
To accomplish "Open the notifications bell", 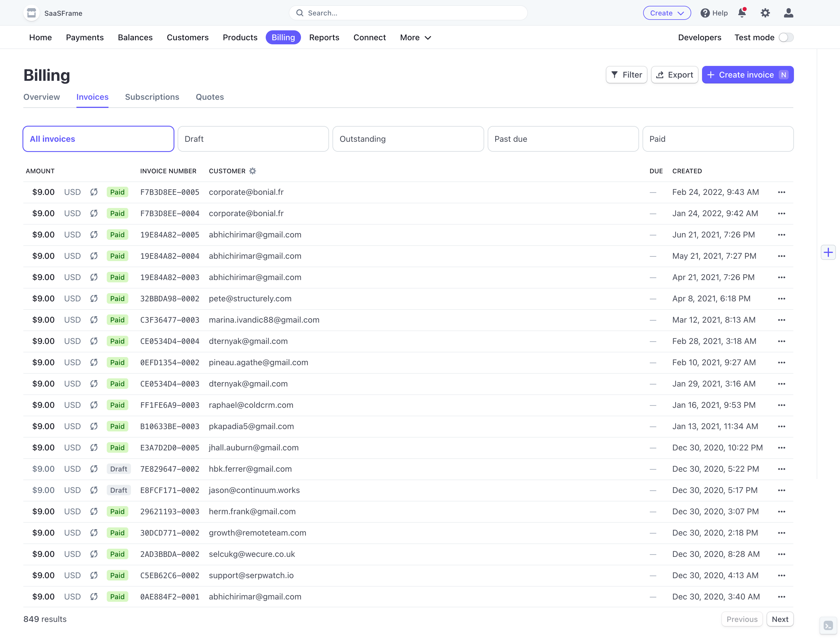I will (x=742, y=13).
